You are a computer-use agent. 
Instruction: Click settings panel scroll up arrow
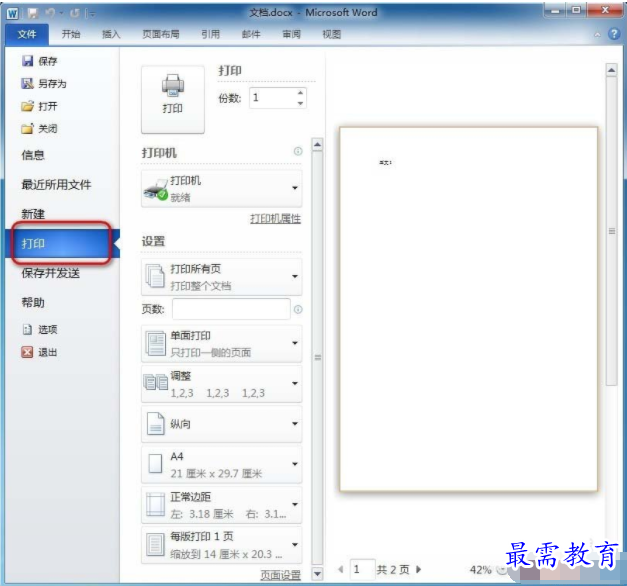click(317, 144)
